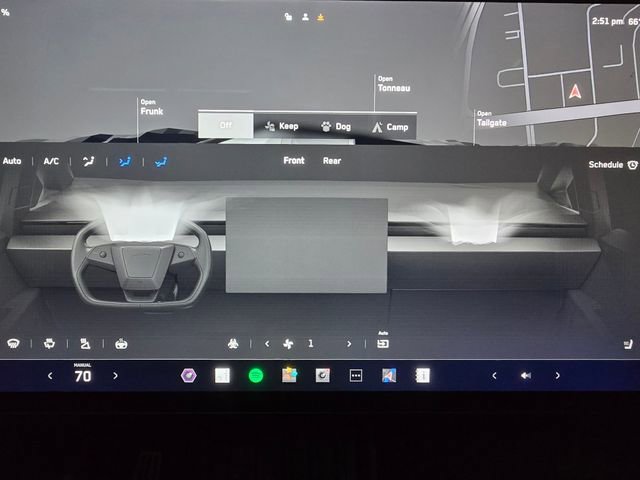Open driver profile icon in the status bar

coord(305,17)
